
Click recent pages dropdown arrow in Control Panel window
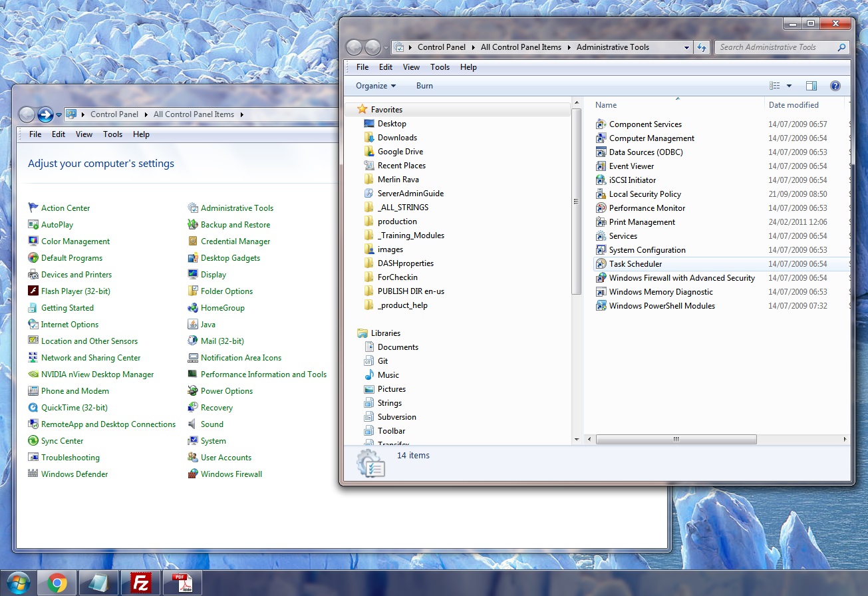coord(59,114)
